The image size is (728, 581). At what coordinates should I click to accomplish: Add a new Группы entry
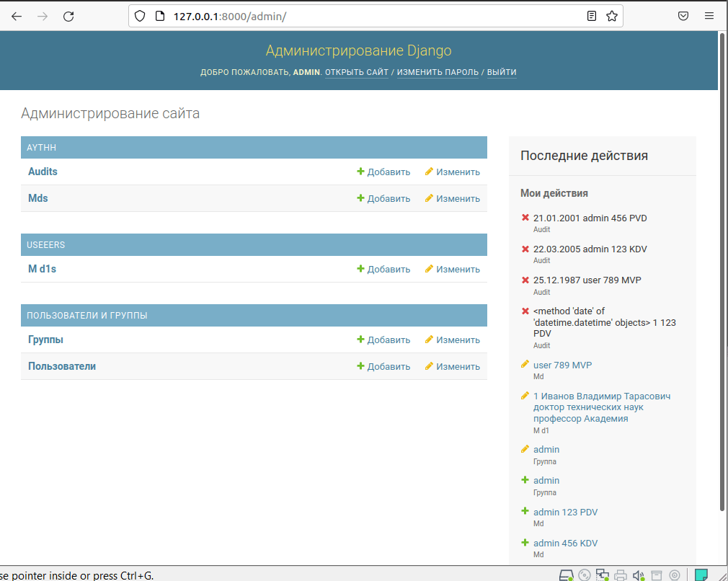383,340
